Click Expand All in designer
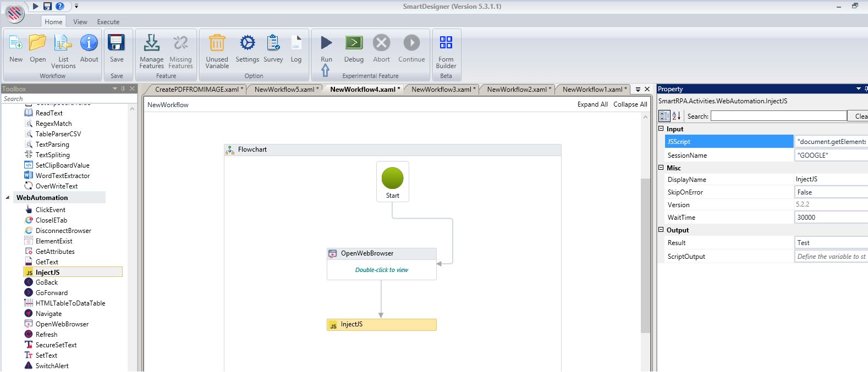 592,104
